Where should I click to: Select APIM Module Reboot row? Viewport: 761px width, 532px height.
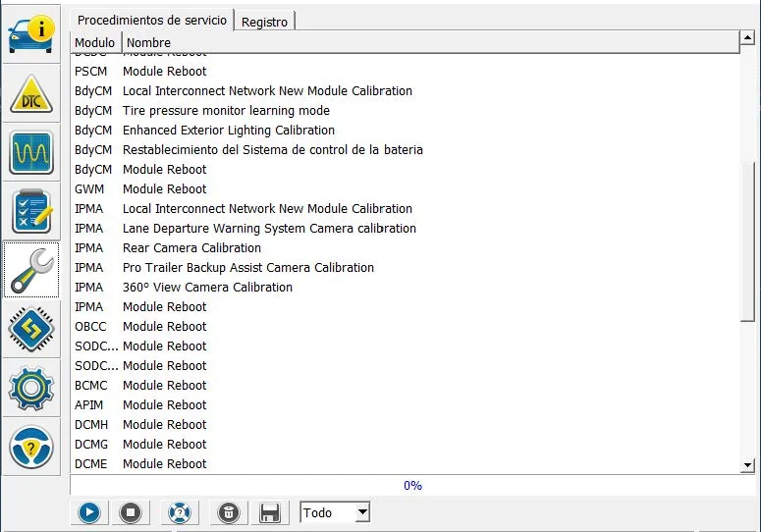(x=406, y=405)
